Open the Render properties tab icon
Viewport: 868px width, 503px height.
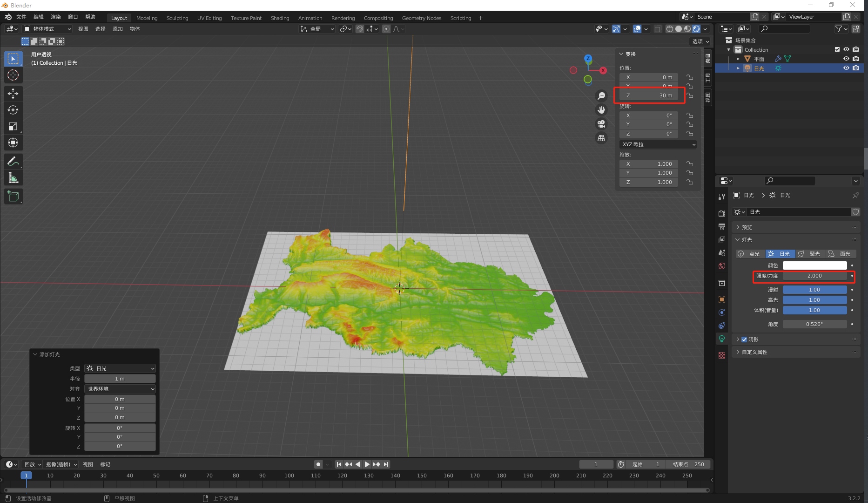tap(722, 213)
